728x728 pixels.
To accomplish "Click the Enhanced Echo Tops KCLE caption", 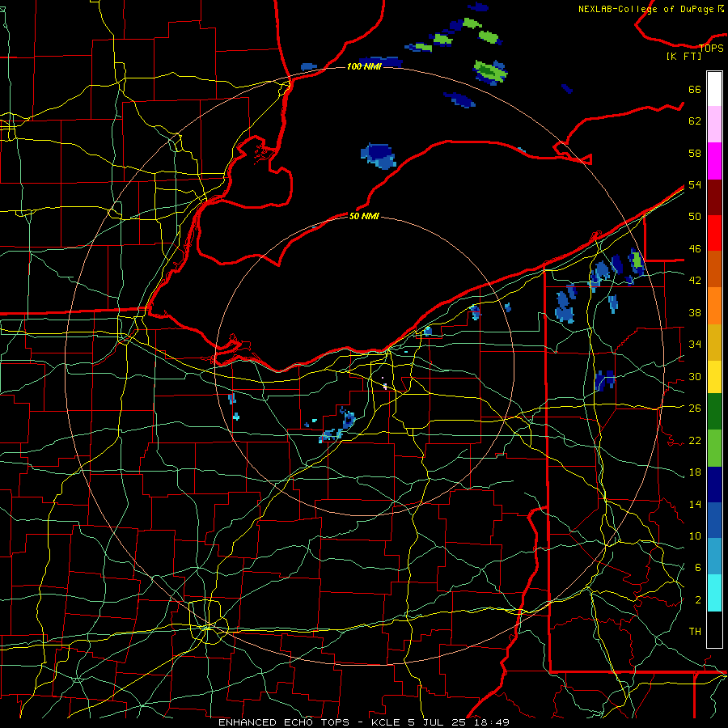I will 364,722.
